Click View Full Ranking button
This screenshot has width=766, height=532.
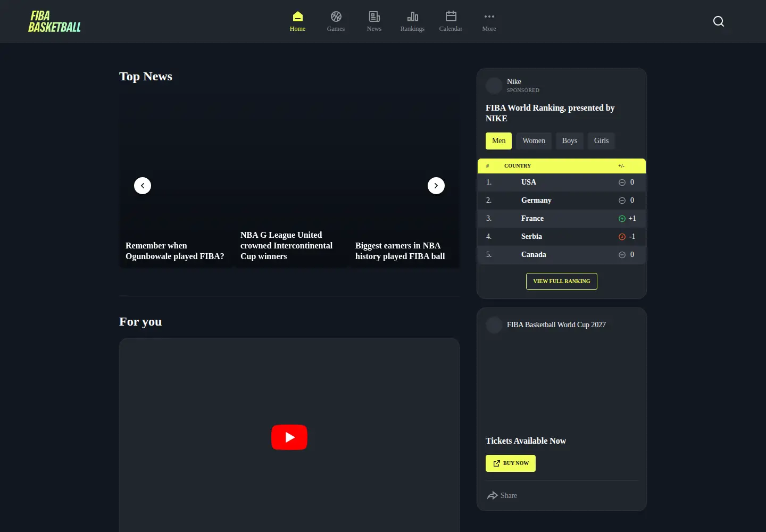[562, 281]
